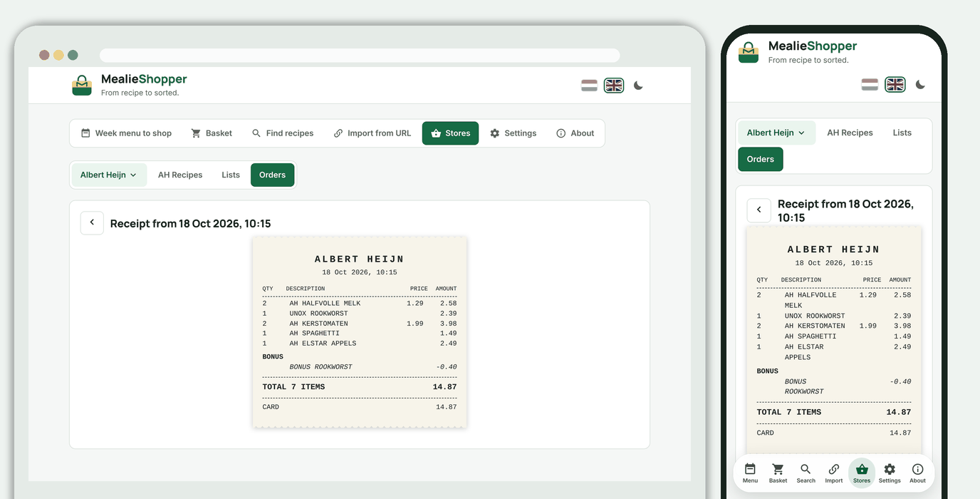Open Week menu to shop tab

pos(126,133)
